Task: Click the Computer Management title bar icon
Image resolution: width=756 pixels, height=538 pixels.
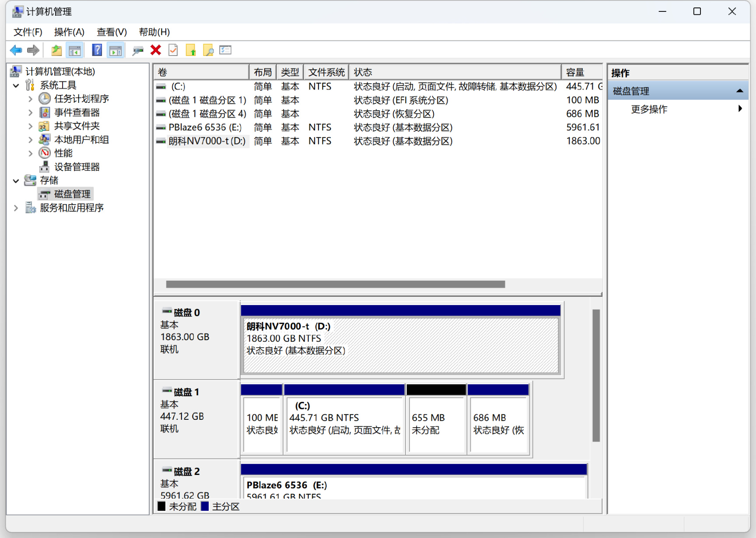Action: point(17,11)
